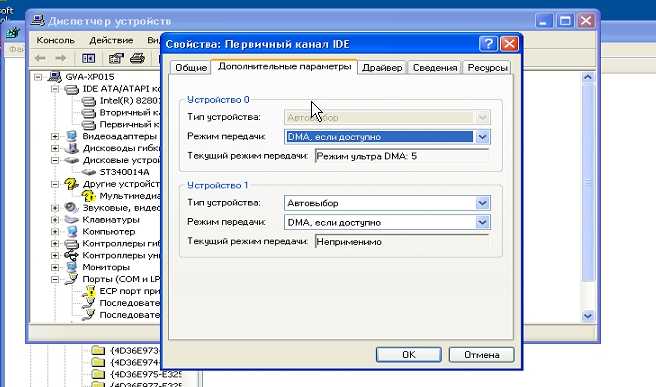Select the GVA-XP015 computer icon
This screenshot has width=656, height=387.
(x=55, y=77)
